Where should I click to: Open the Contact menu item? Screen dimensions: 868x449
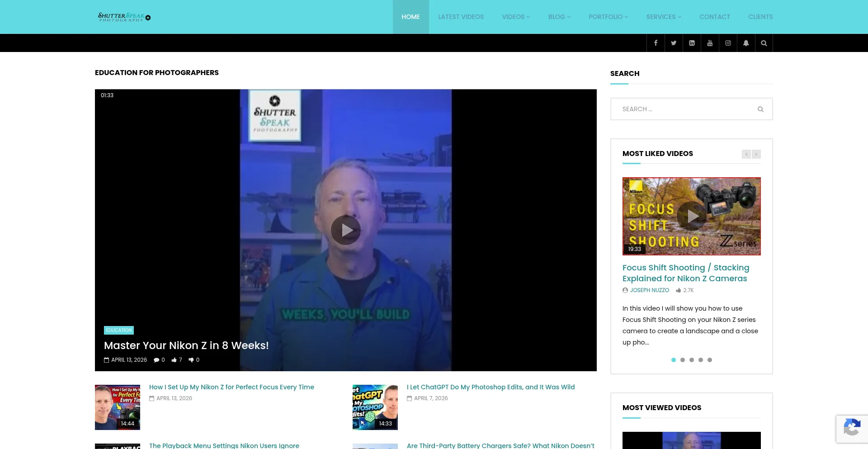click(715, 17)
